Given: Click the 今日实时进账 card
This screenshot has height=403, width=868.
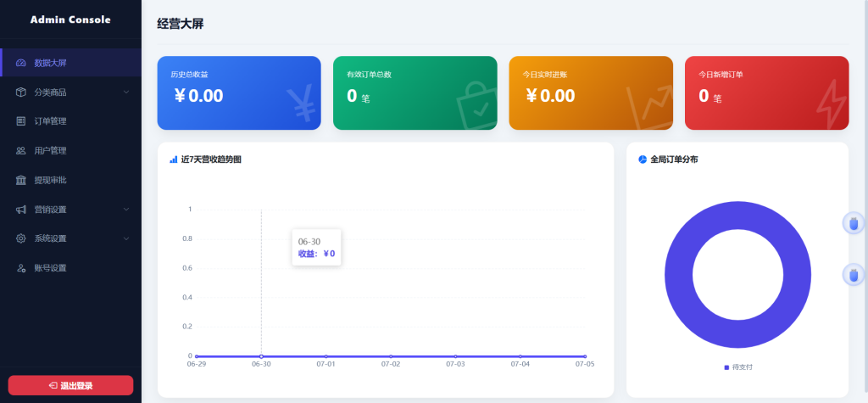Looking at the screenshot, I should tap(591, 93).
